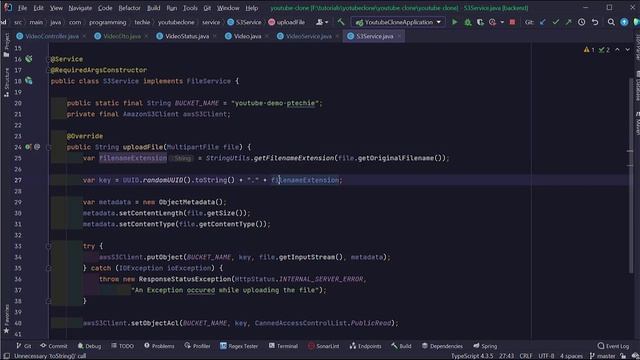The height and width of the screenshot is (360, 640).
Task: Open the Dependencies tool window
Action: (x=442, y=346)
